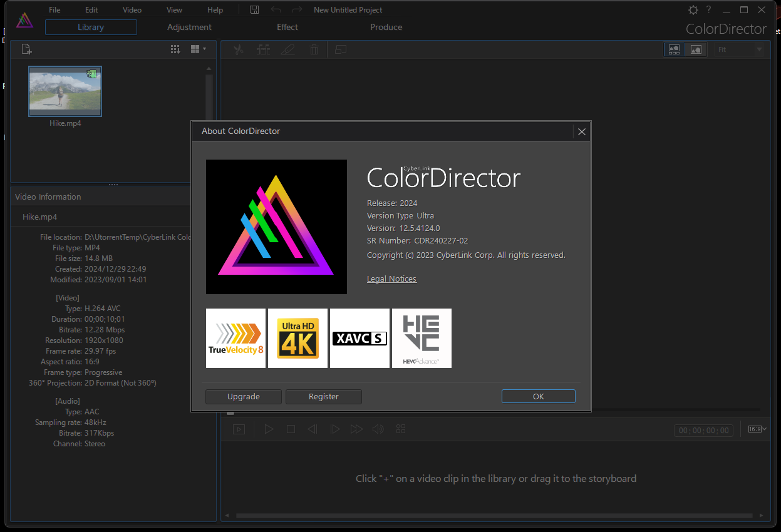Image resolution: width=781 pixels, height=532 pixels.
Task: Close the About ColorDirector dialog
Action: 582,131
